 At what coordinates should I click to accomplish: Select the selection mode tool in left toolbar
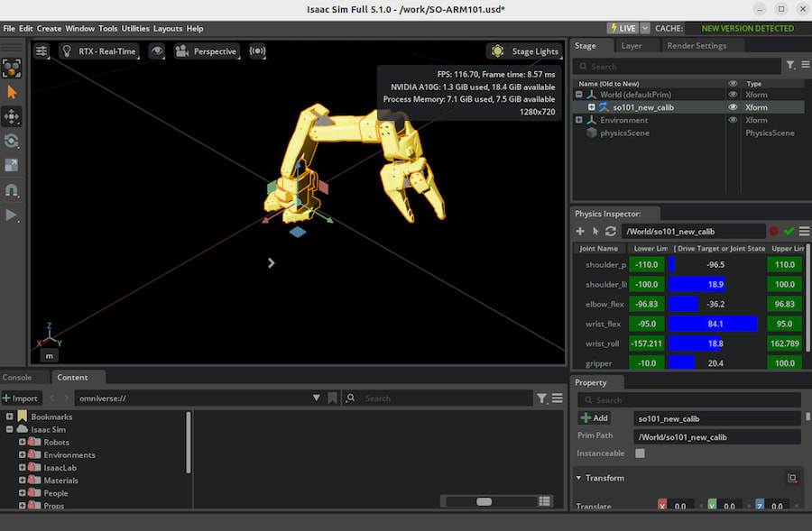12,68
